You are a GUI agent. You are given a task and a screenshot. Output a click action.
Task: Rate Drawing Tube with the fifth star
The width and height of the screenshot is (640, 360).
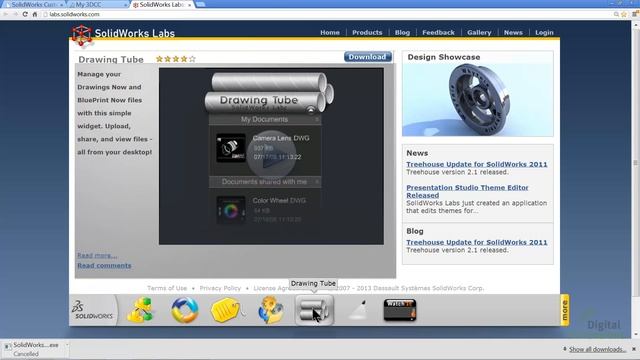coord(192,59)
